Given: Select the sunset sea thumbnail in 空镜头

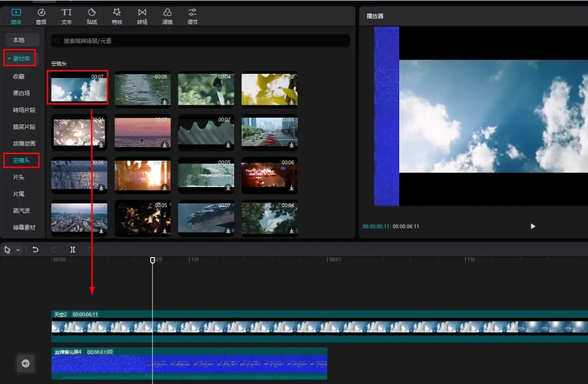Looking at the screenshot, I should click(x=143, y=132).
